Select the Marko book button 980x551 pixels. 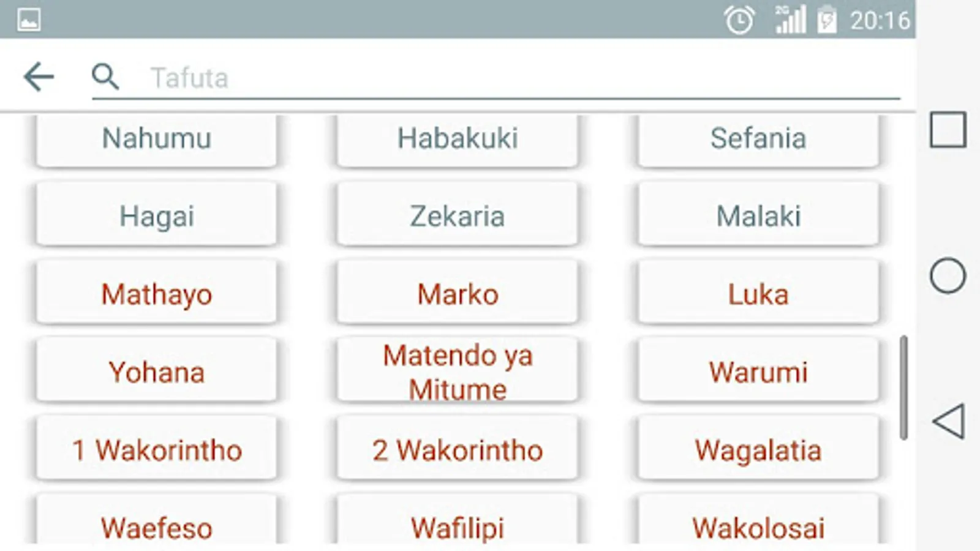[458, 294]
